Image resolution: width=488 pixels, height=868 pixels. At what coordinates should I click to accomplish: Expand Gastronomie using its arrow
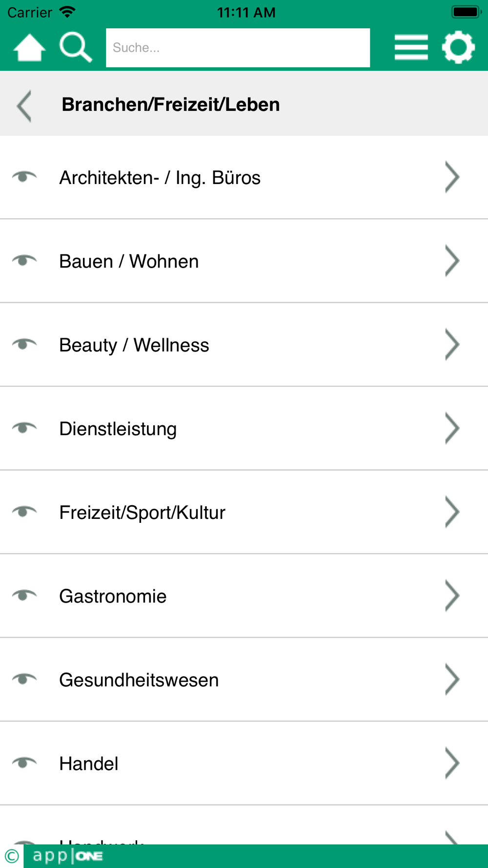(x=452, y=596)
